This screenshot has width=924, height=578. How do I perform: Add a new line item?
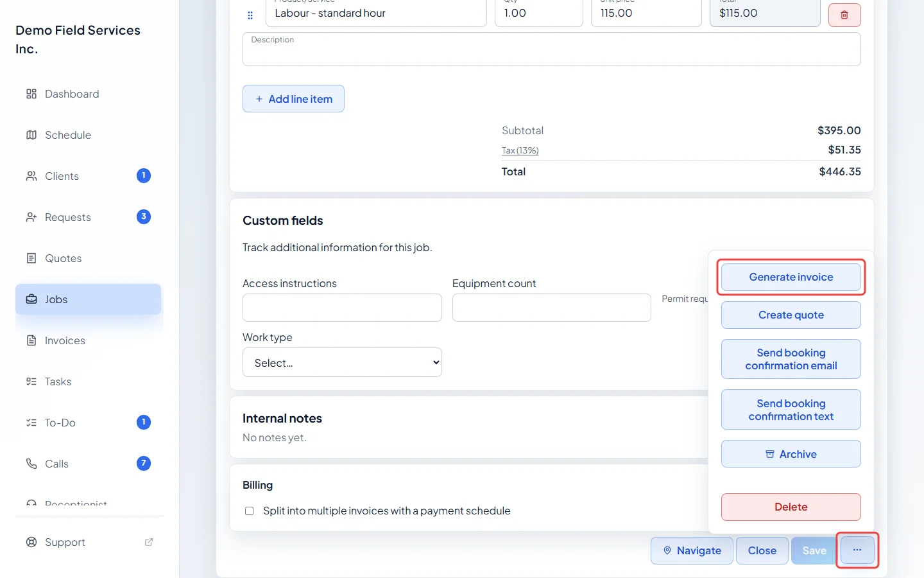293,99
